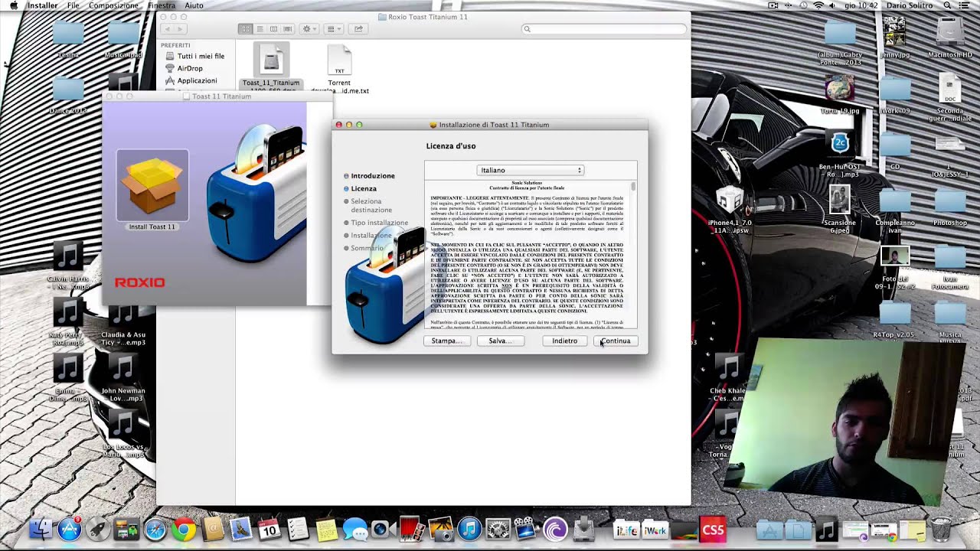Open Google Chrome from the Dock

point(184,529)
